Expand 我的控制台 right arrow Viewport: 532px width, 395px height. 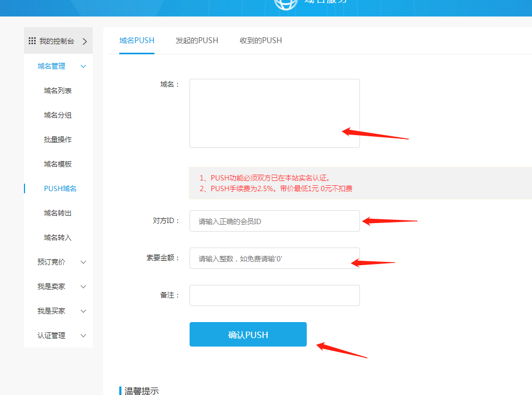coord(84,41)
